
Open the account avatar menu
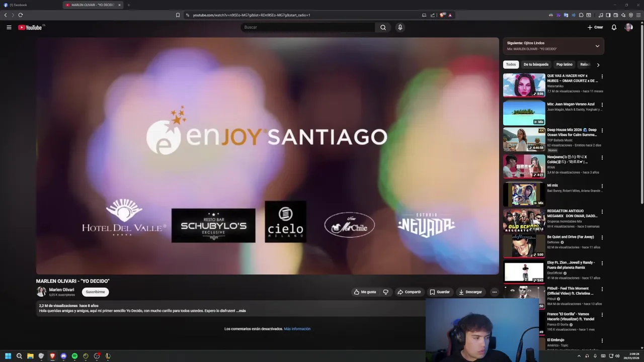point(628,27)
